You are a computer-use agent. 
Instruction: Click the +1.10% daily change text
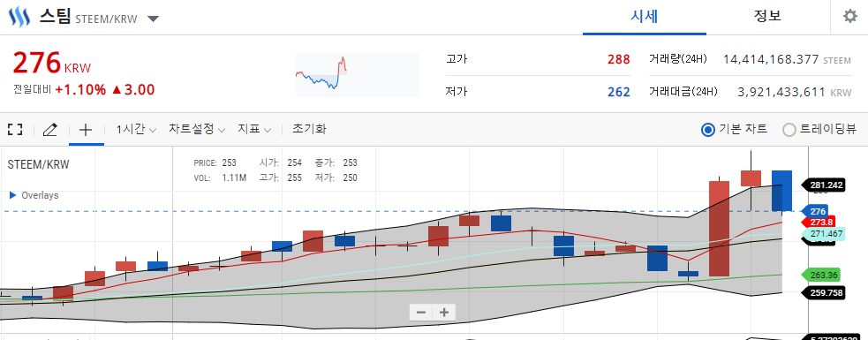coord(80,90)
